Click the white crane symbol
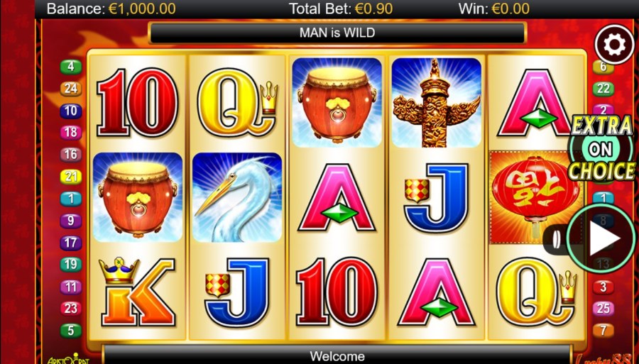This screenshot has height=364, width=639. (x=236, y=197)
